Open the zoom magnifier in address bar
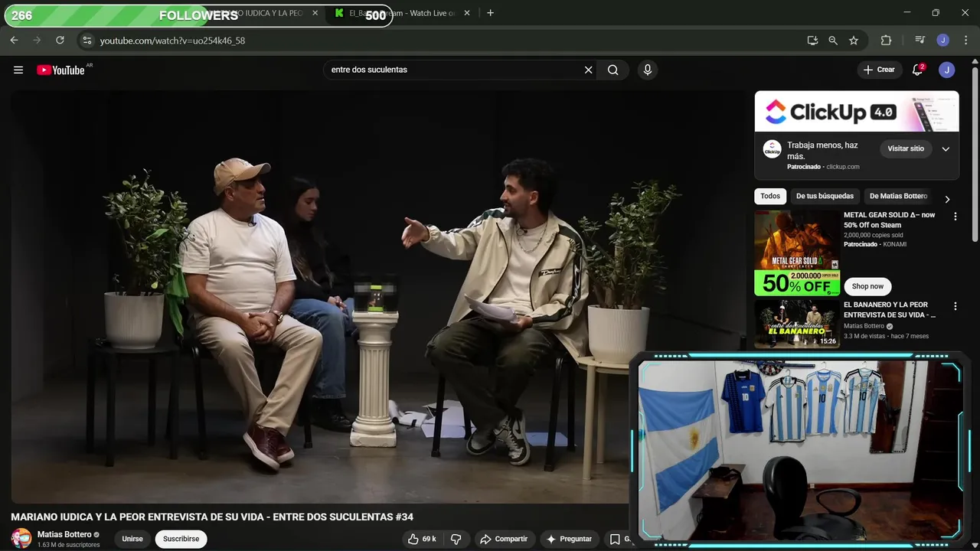 tap(833, 41)
